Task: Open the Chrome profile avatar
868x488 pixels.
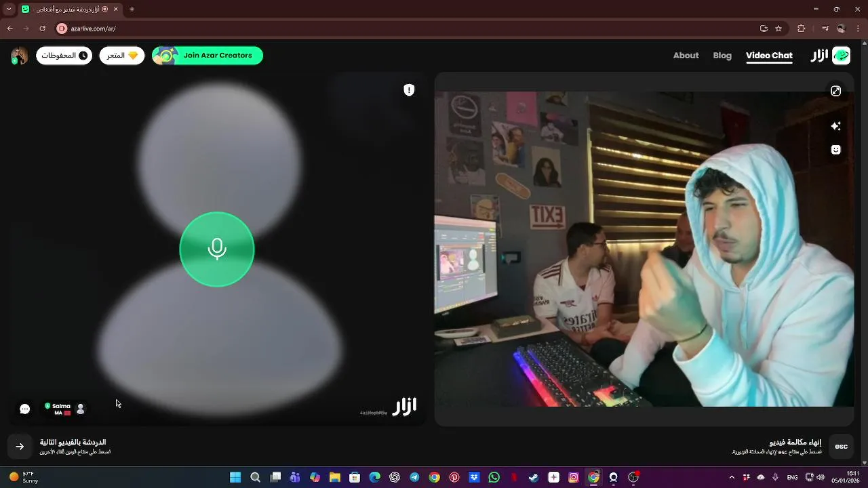Action: point(842,28)
